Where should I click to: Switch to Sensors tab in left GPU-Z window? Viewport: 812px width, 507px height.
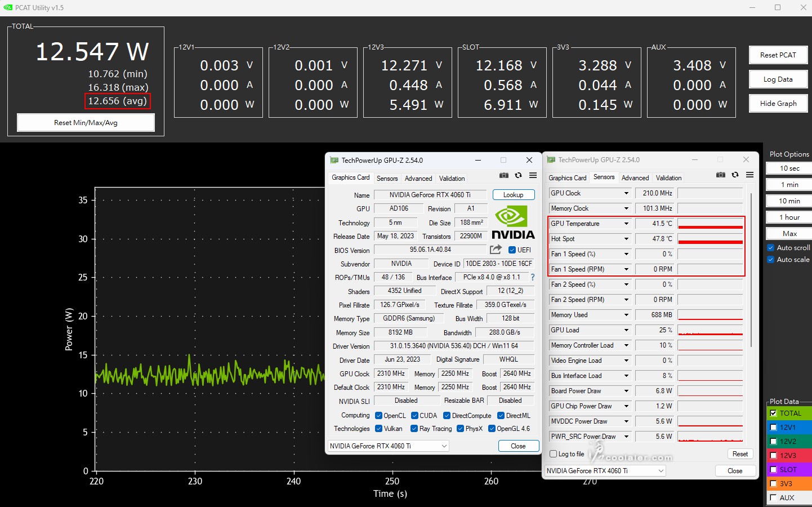tap(387, 179)
